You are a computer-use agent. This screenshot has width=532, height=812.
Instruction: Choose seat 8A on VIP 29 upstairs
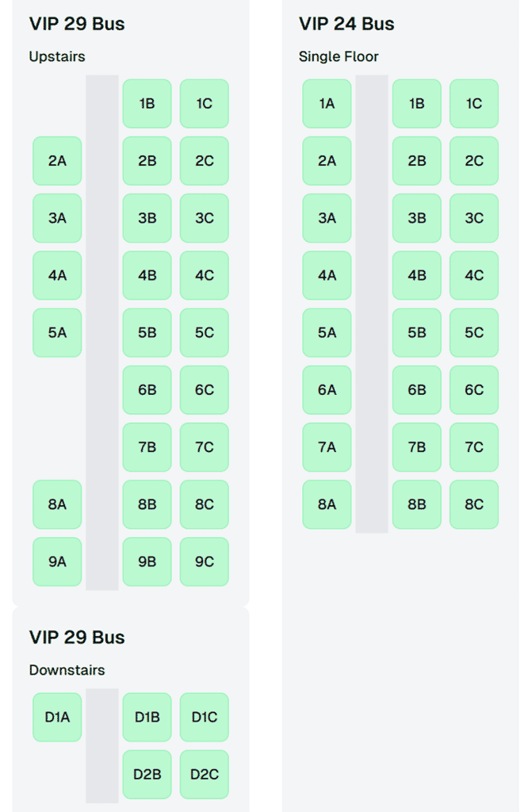coord(57,504)
